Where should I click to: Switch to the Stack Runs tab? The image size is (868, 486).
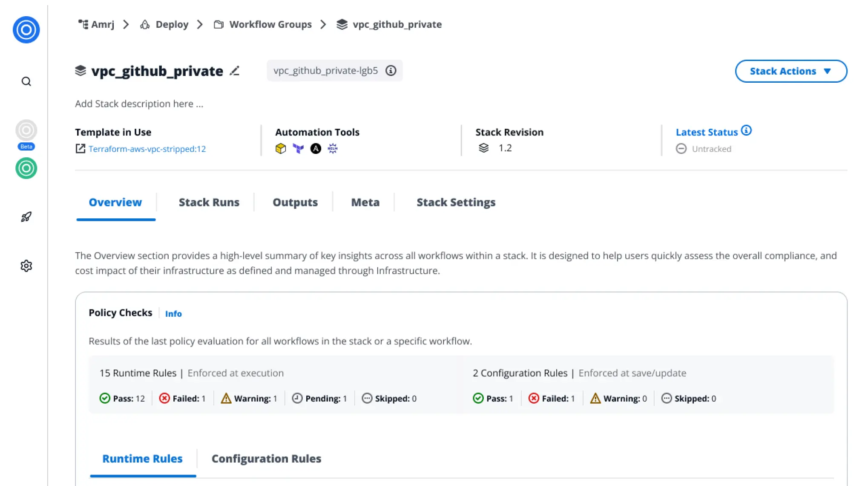tap(209, 202)
